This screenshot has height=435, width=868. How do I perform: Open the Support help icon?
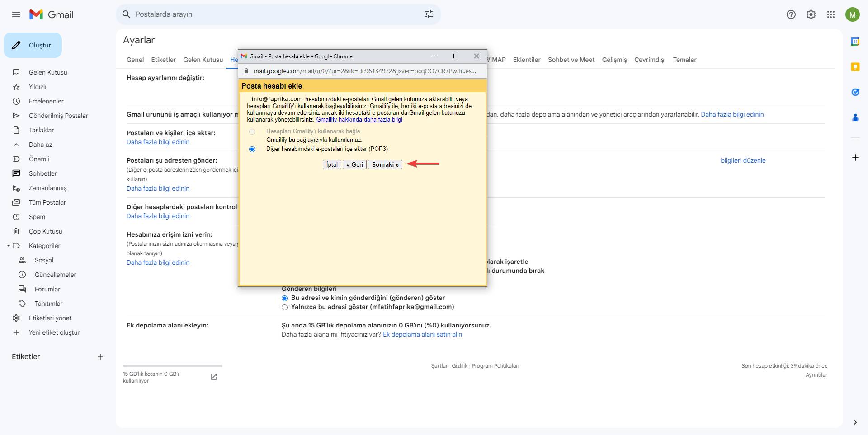(791, 14)
